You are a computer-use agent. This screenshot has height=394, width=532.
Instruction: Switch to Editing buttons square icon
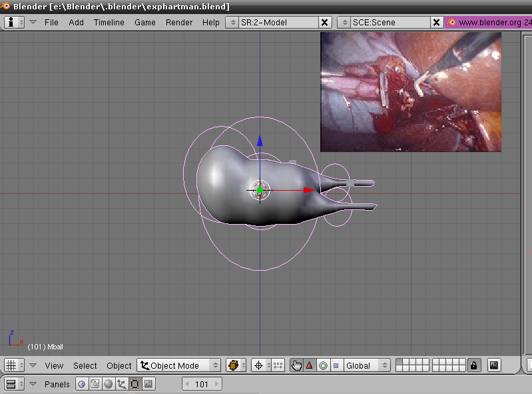point(134,384)
